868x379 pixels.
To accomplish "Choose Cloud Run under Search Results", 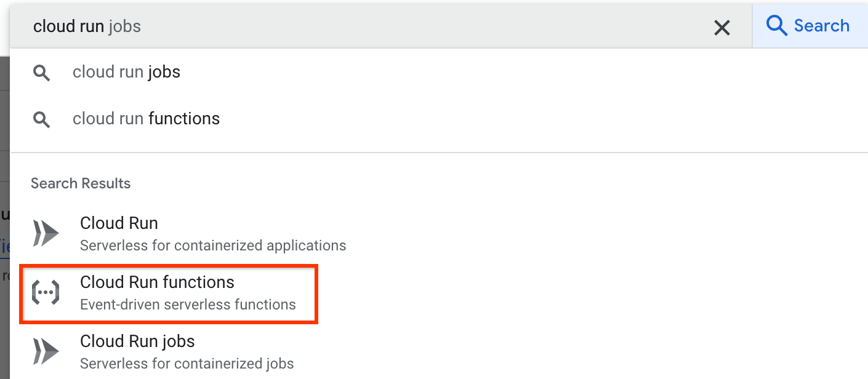I will 119,223.
